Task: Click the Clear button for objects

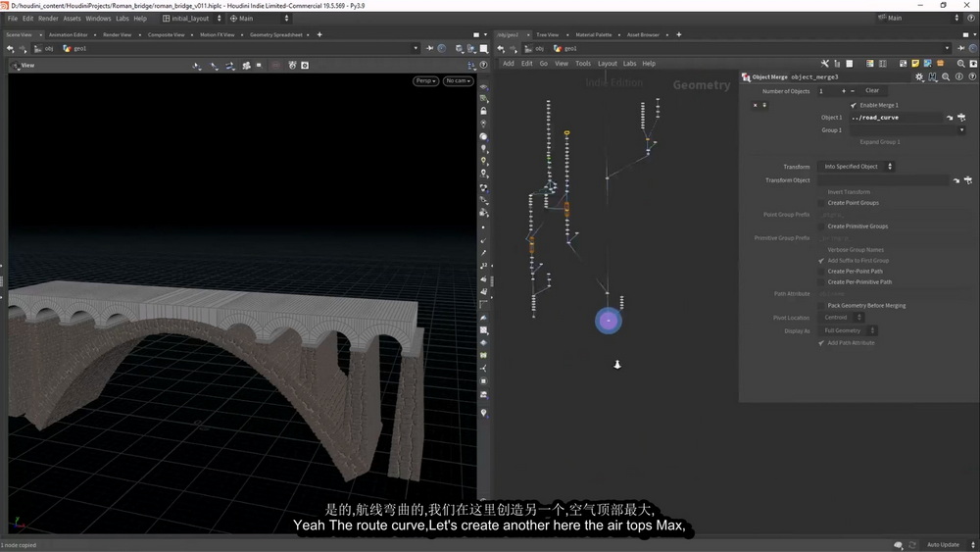Action: coord(872,90)
